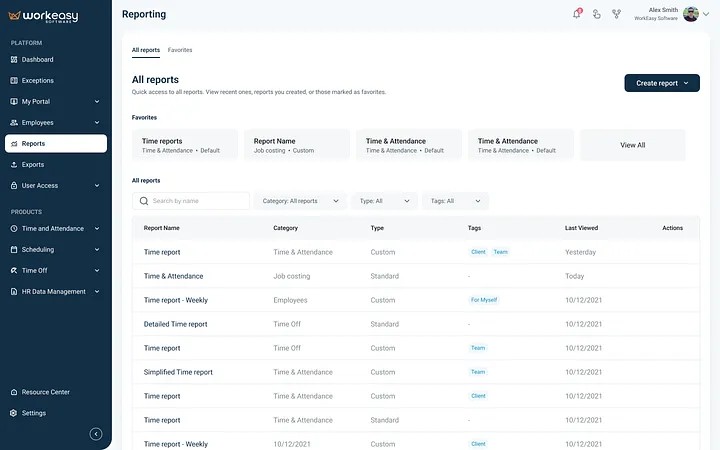Screen dimensions: 720x450
Task: Click the search magnifier icon
Action: point(144,201)
